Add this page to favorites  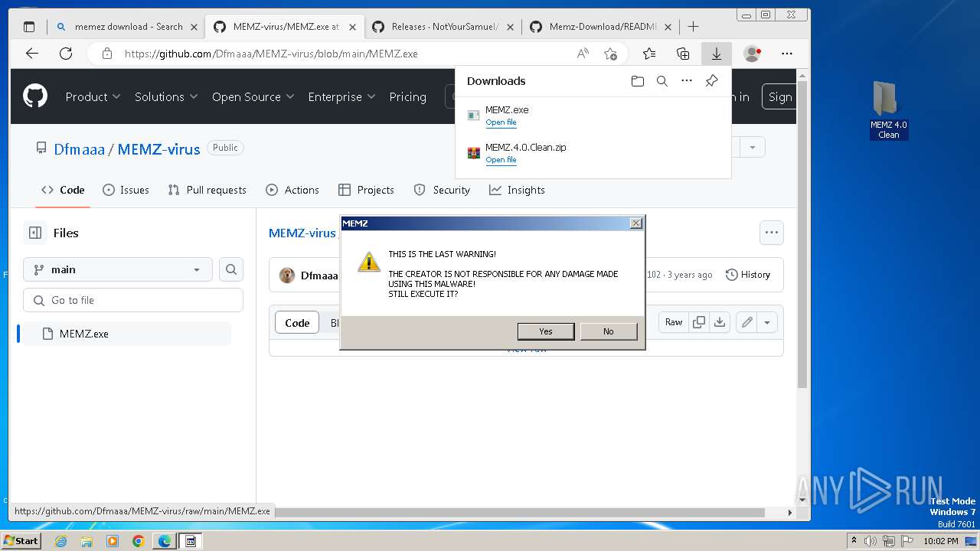[610, 54]
